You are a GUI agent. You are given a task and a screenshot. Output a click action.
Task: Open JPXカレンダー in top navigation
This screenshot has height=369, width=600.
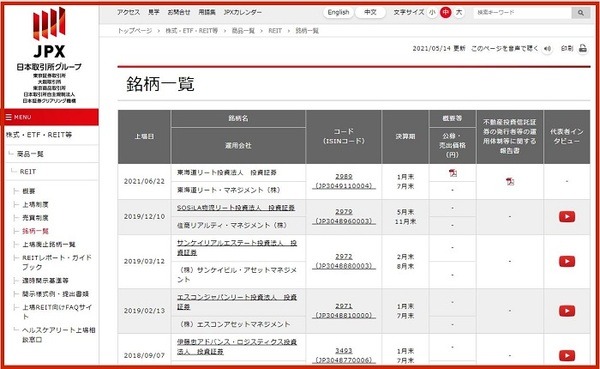tap(243, 12)
